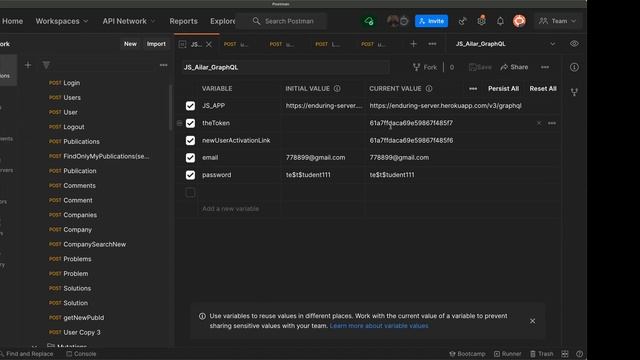Click the Invite button

coord(431,21)
